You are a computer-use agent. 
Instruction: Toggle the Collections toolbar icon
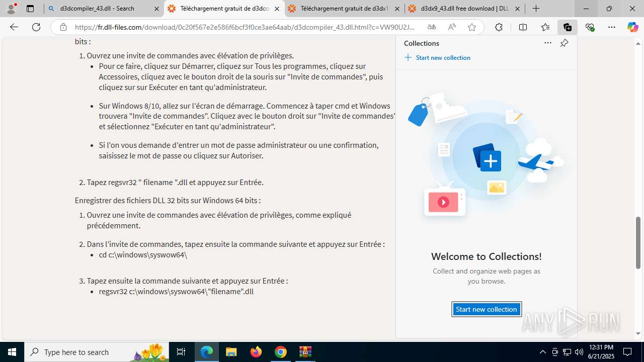(x=568, y=27)
